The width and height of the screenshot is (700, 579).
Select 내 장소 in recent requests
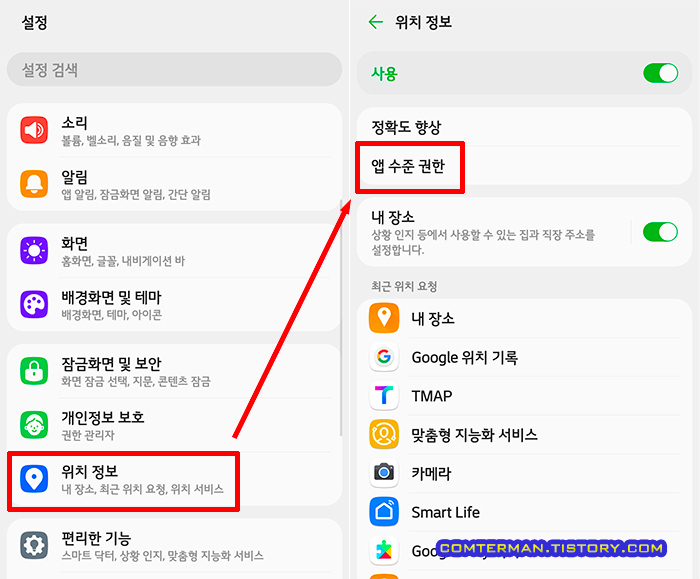tap(525, 318)
